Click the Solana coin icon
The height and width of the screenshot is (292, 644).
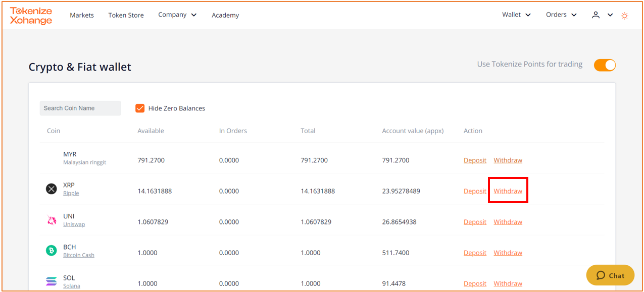(x=52, y=281)
